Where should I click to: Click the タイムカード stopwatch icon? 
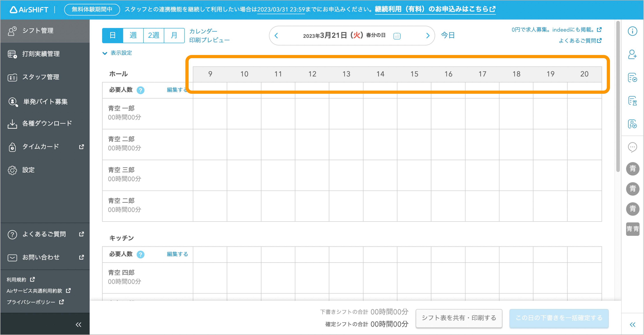(x=12, y=147)
